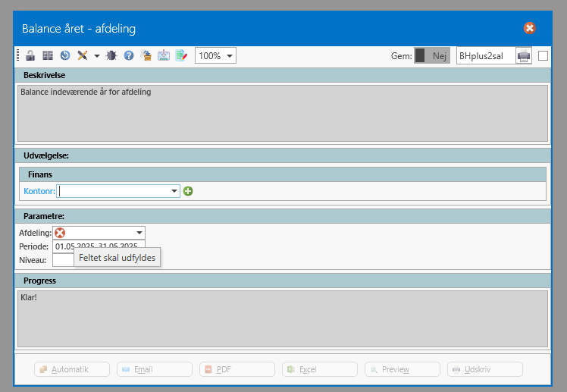Click the Udskriv print button
Screen dimensions: 567x392
[485, 369]
